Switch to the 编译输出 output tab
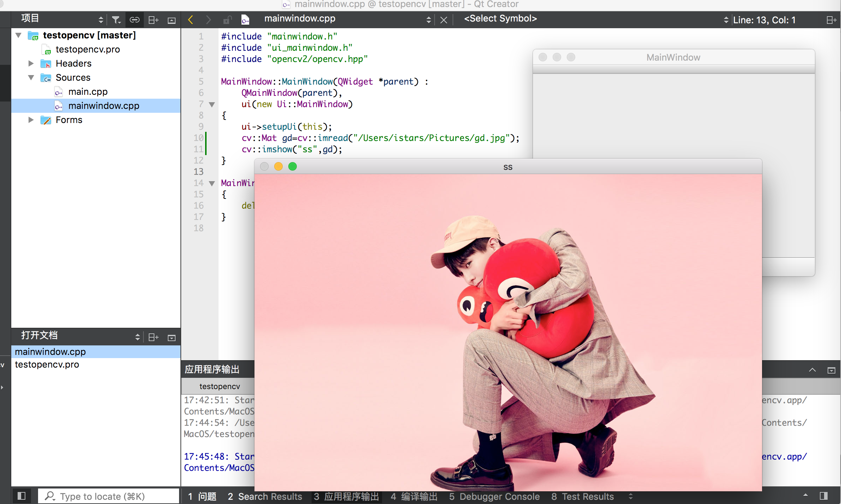Image resolution: width=841 pixels, height=504 pixels. 414,497
